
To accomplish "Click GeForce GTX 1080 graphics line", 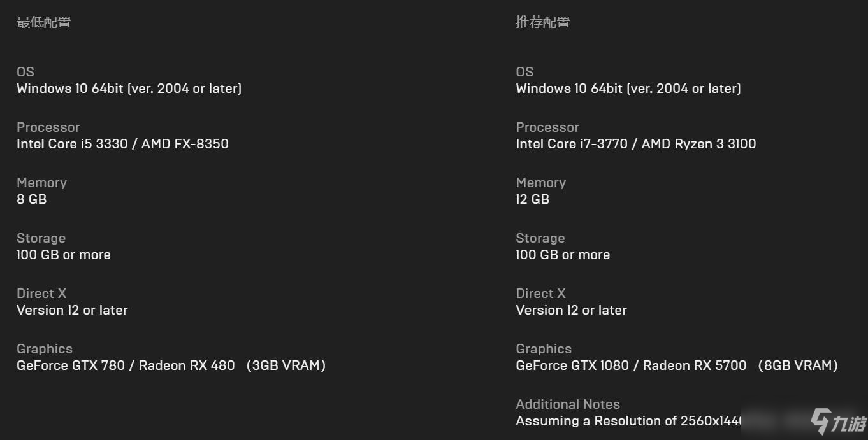I will pyautogui.click(x=677, y=365).
